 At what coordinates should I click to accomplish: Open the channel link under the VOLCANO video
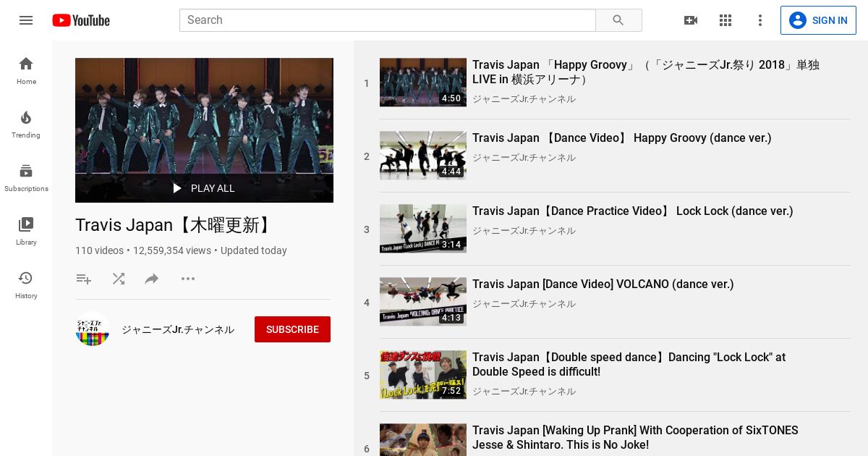(524, 304)
